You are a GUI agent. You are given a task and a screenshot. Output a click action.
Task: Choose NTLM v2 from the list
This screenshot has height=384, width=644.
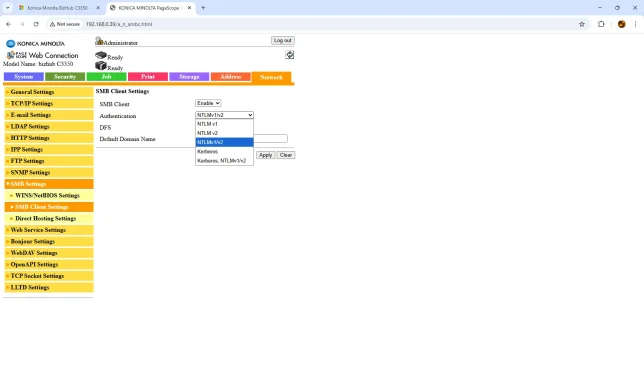(224, 133)
